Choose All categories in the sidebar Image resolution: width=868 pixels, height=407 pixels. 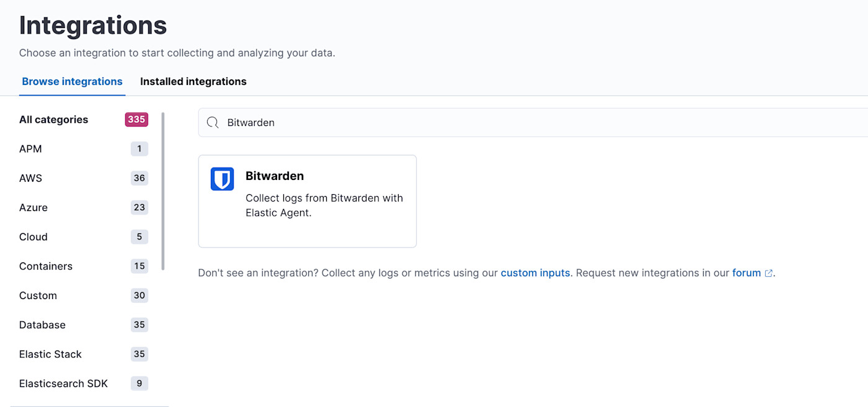53,119
